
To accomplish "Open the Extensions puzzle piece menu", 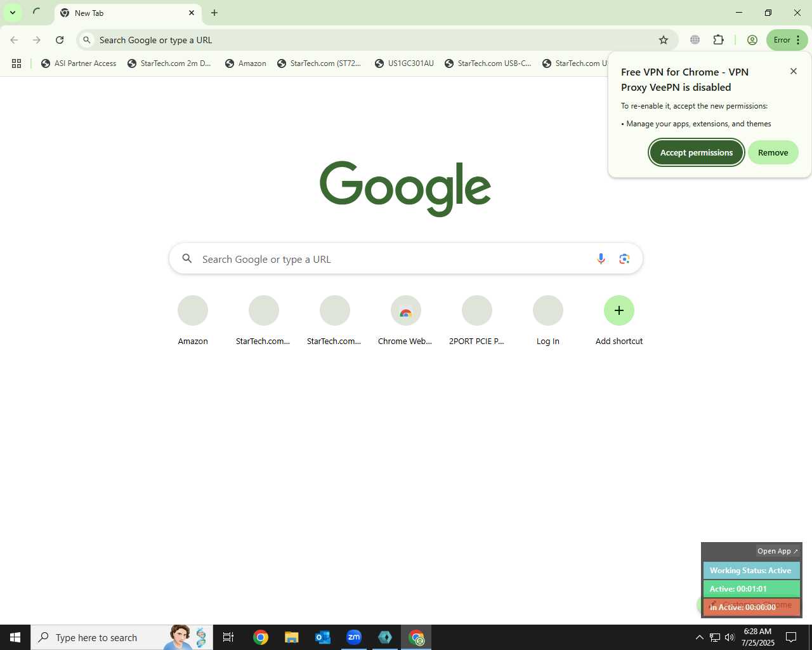I will pos(718,40).
